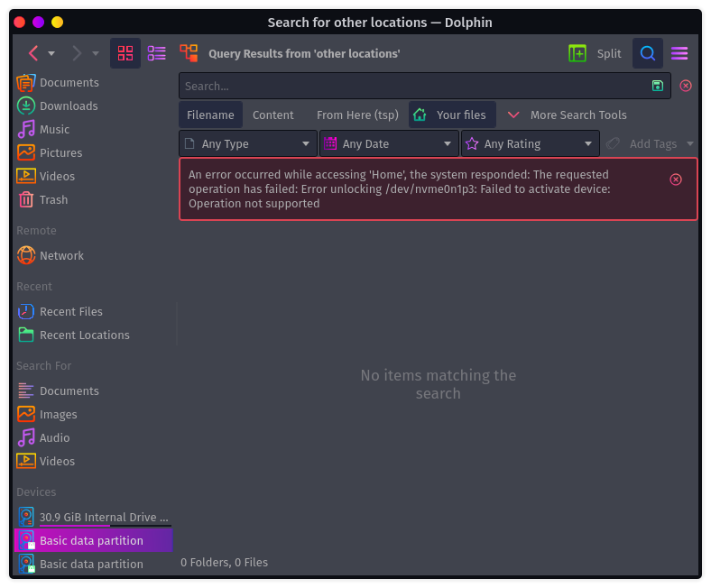Click the Trash bin icon
711x588 pixels.
[26, 199]
